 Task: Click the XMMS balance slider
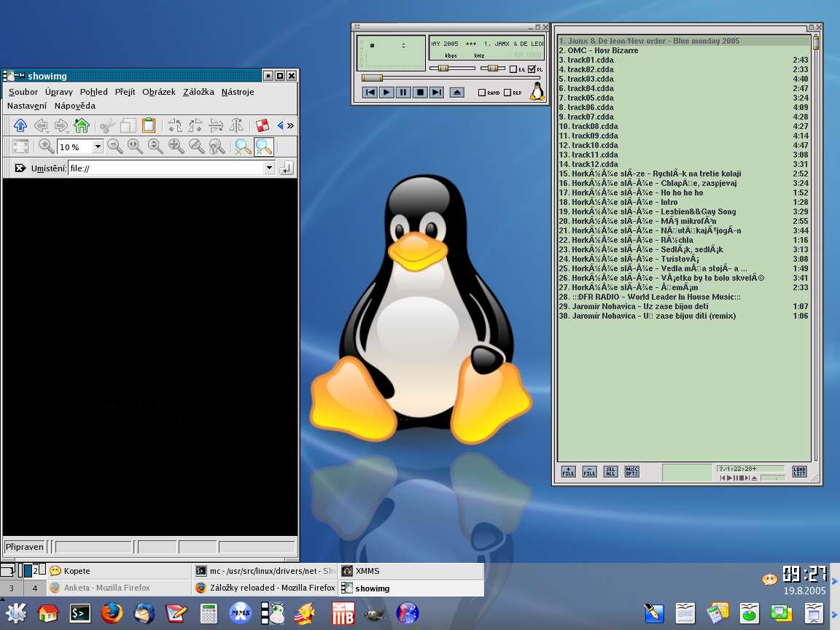click(x=493, y=68)
